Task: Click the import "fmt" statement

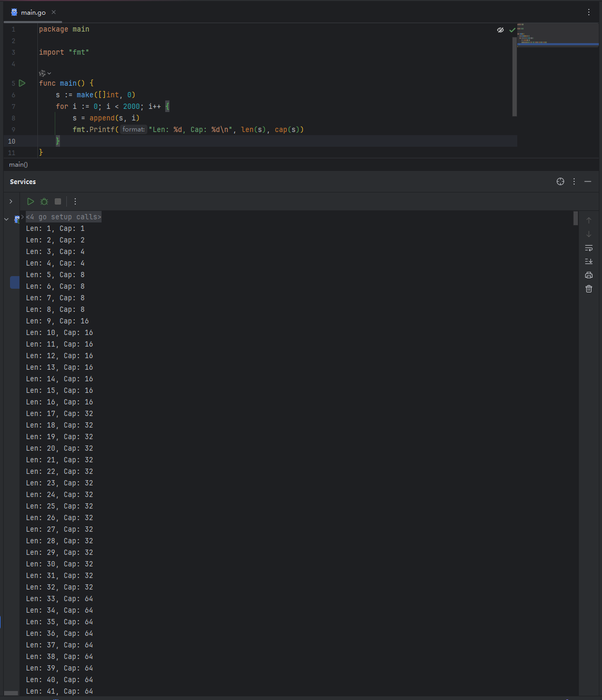Action: point(64,52)
